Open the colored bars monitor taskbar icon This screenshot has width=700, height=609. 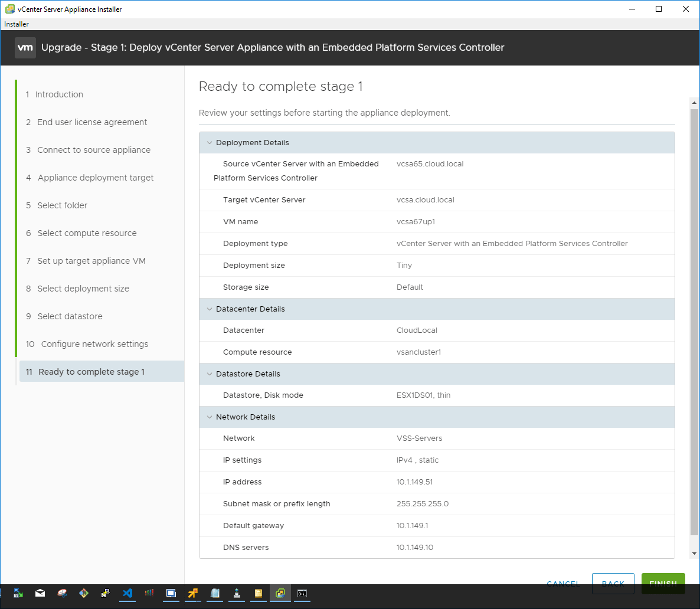point(149,593)
